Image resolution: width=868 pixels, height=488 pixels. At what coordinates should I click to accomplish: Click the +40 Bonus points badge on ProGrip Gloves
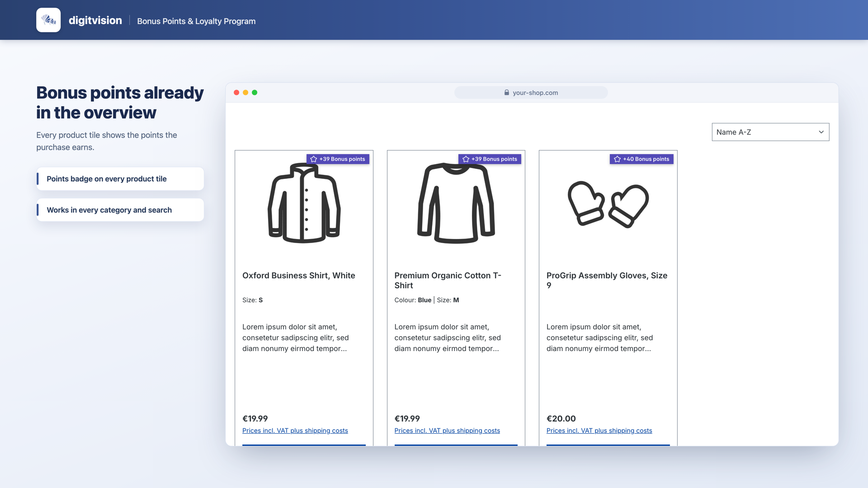pyautogui.click(x=642, y=159)
